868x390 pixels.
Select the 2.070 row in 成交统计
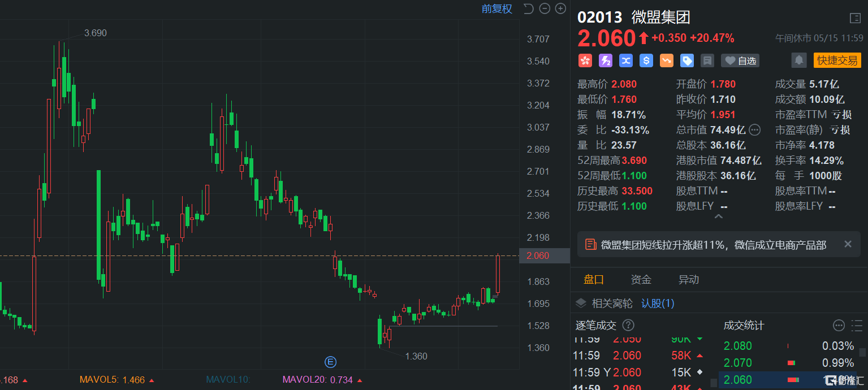point(789,363)
